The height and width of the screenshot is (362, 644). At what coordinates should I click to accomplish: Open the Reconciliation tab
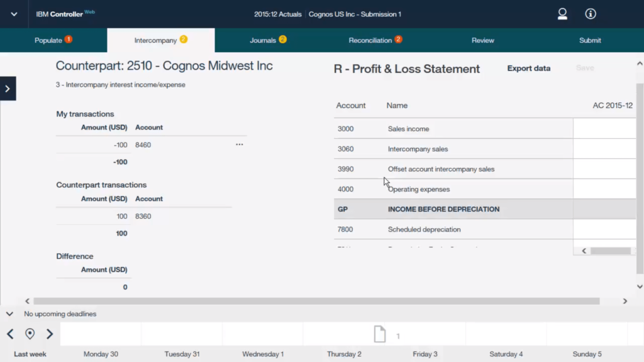372,40
